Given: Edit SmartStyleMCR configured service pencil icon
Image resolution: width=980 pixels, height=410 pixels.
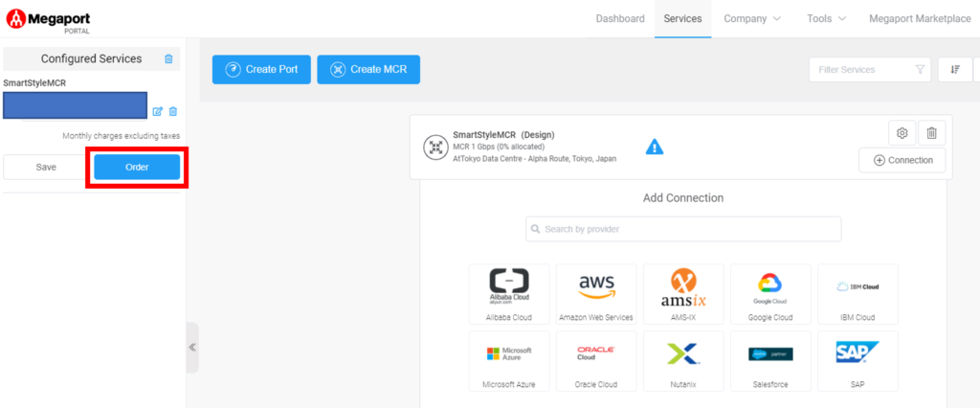Looking at the screenshot, I should [x=158, y=111].
